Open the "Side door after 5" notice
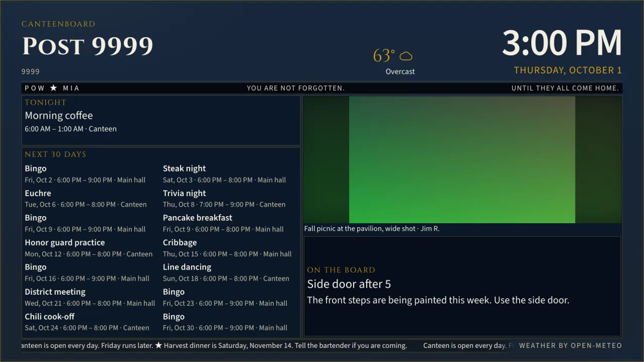The width and height of the screenshot is (644, 362). tap(349, 284)
